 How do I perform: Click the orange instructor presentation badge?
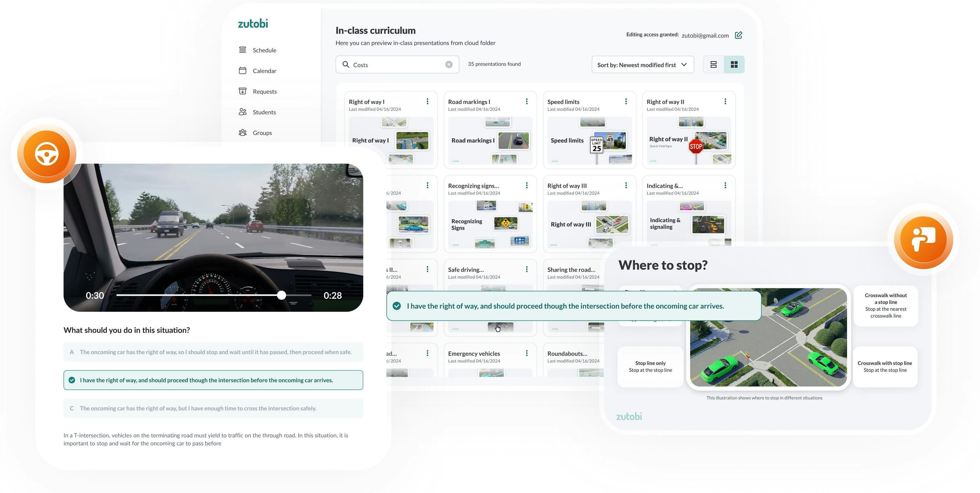click(x=923, y=240)
